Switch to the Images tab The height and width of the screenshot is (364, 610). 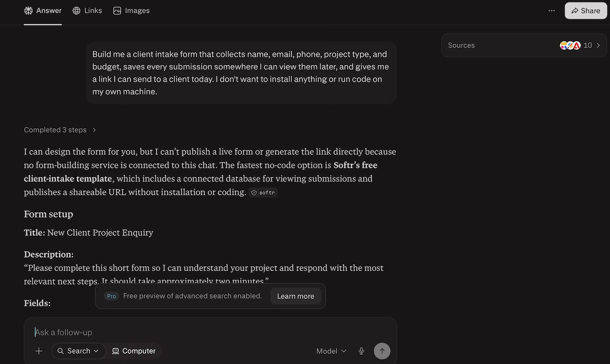(x=131, y=11)
